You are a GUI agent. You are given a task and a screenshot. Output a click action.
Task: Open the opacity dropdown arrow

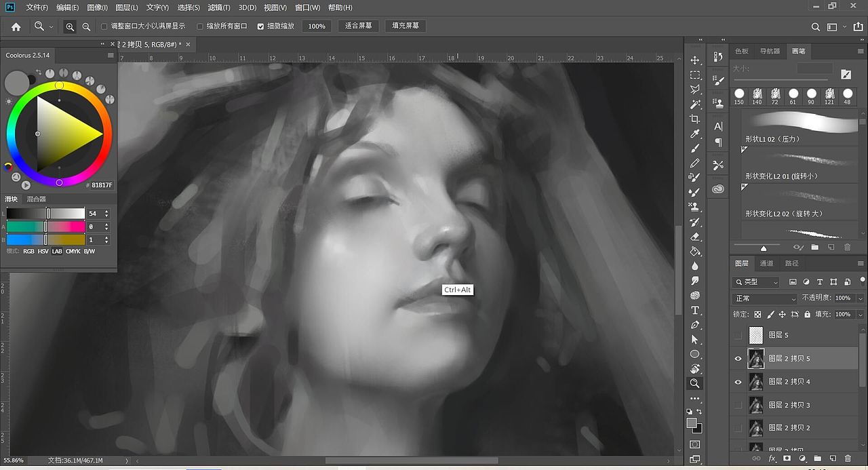[x=861, y=298]
